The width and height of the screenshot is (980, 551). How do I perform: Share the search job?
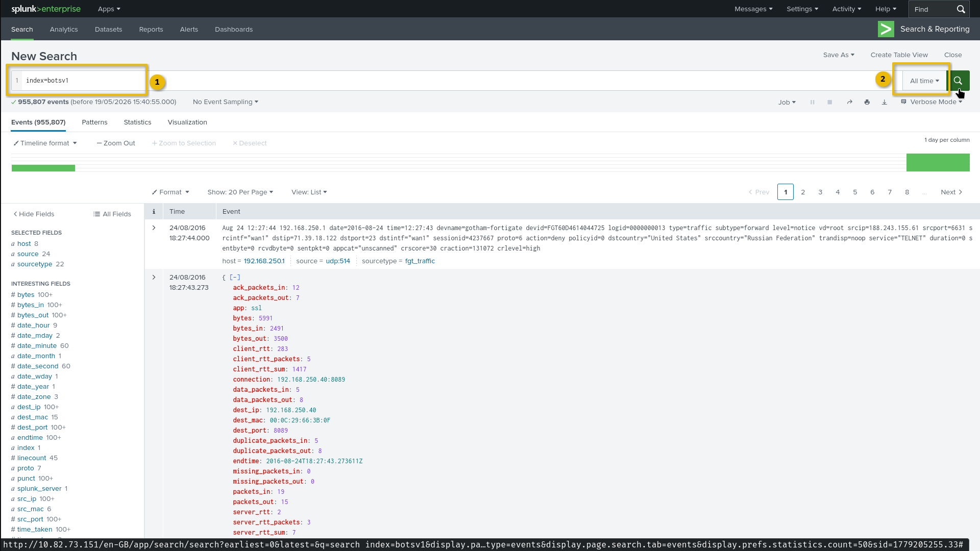click(849, 102)
